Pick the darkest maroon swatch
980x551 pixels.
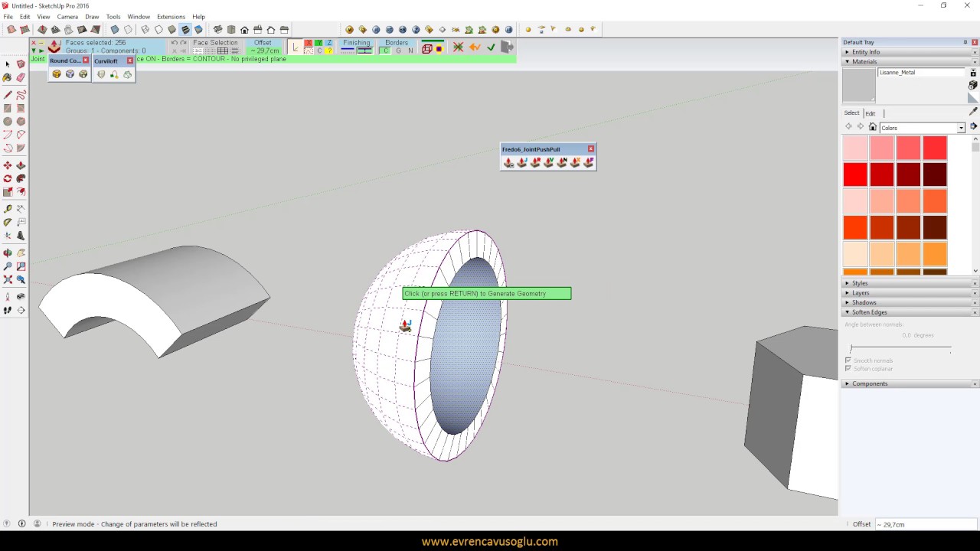click(x=935, y=174)
